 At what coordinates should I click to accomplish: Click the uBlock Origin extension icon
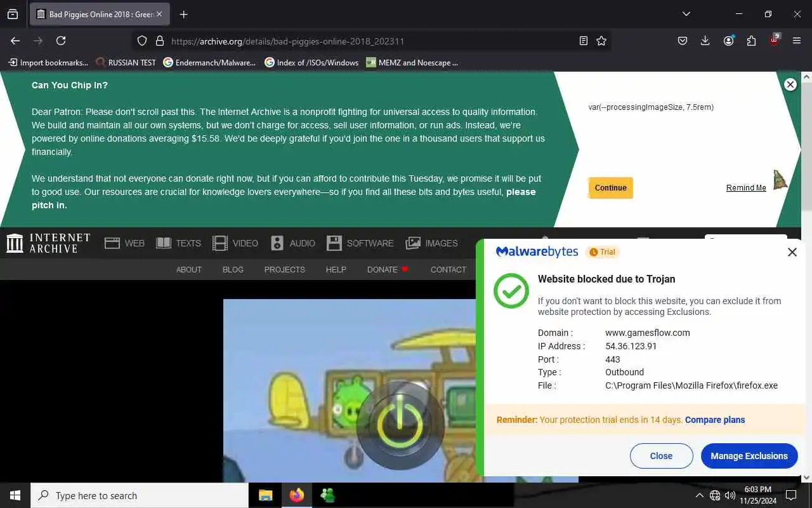[x=775, y=40]
